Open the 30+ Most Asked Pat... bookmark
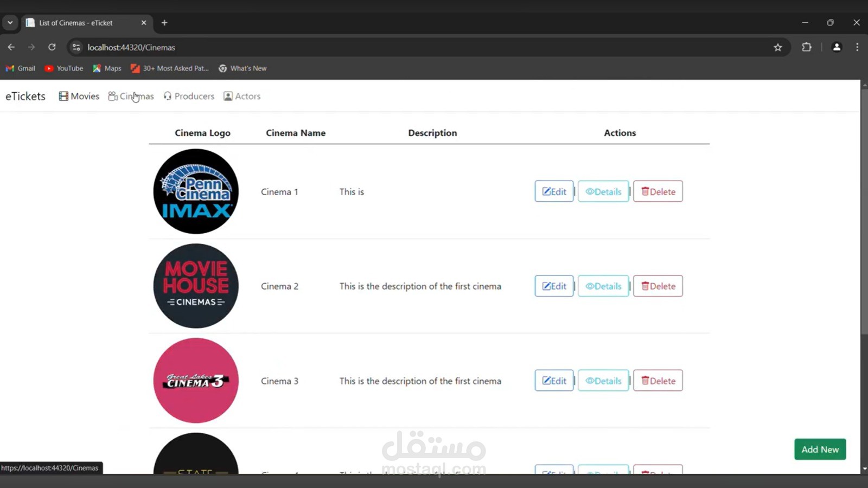This screenshot has height=488, width=868. tap(170, 68)
